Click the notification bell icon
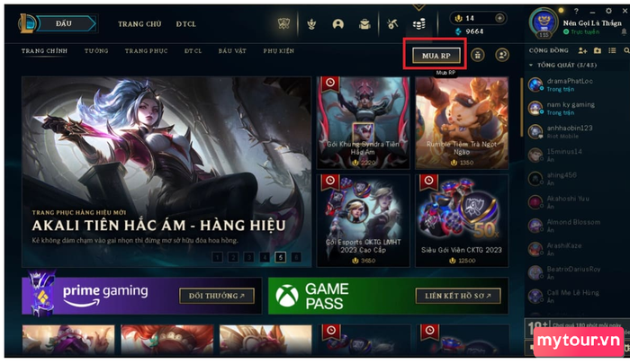 pyautogui.click(x=625, y=31)
